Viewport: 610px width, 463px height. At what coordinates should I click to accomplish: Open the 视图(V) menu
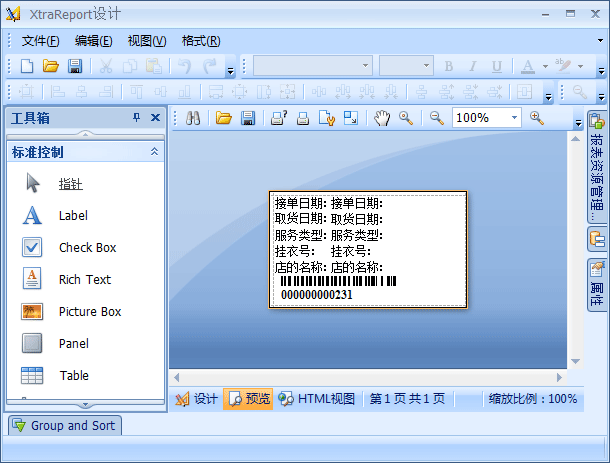tap(147, 41)
